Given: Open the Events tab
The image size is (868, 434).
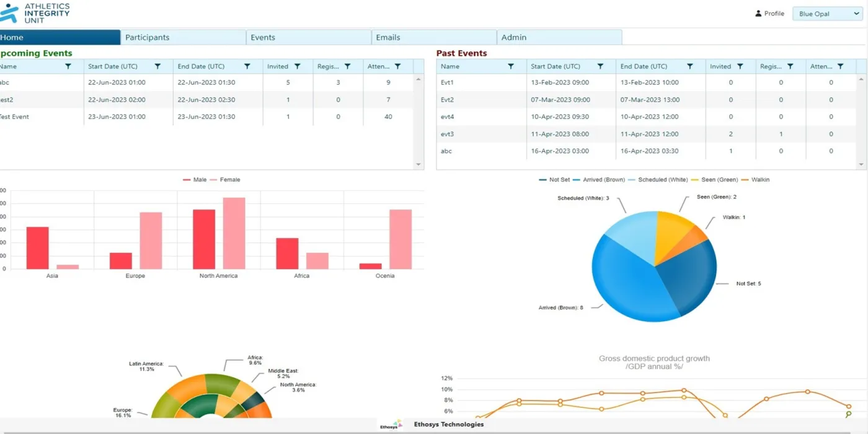Looking at the screenshot, I should [x=309, y=37].
